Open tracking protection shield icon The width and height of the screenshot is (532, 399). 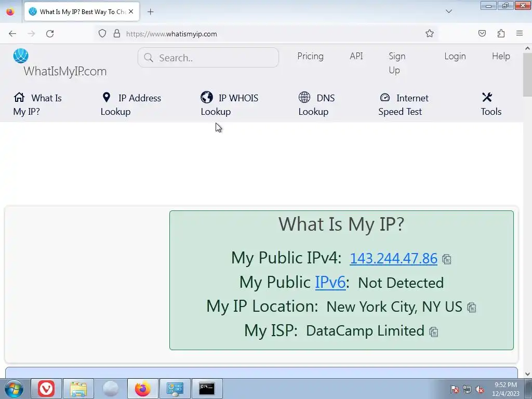[x=102, y=34]
